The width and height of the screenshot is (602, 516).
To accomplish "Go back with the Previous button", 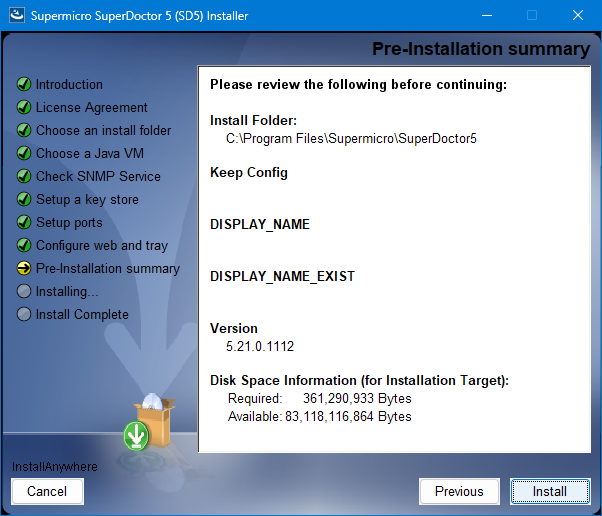I will click(459, 491).
